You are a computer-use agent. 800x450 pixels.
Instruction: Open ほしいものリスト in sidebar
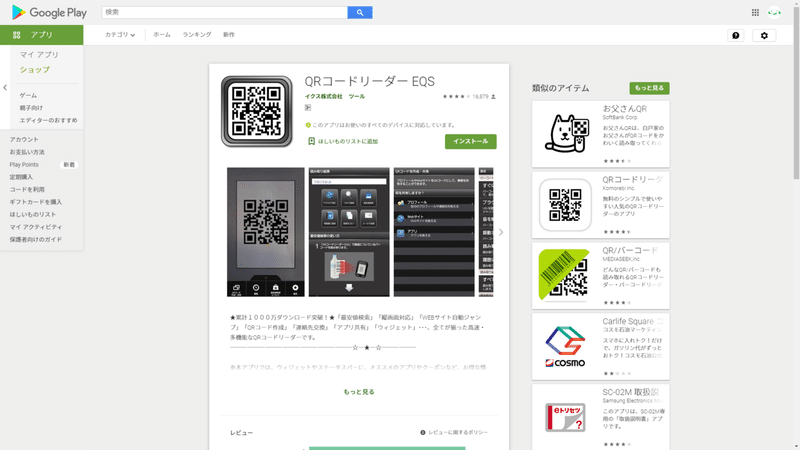click(x=33, y=215)
